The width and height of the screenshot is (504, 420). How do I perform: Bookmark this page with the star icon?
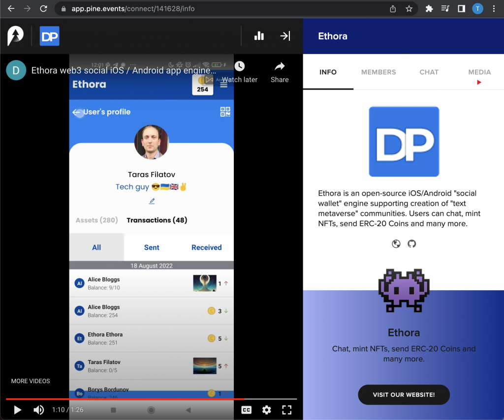tap(409, 9)
